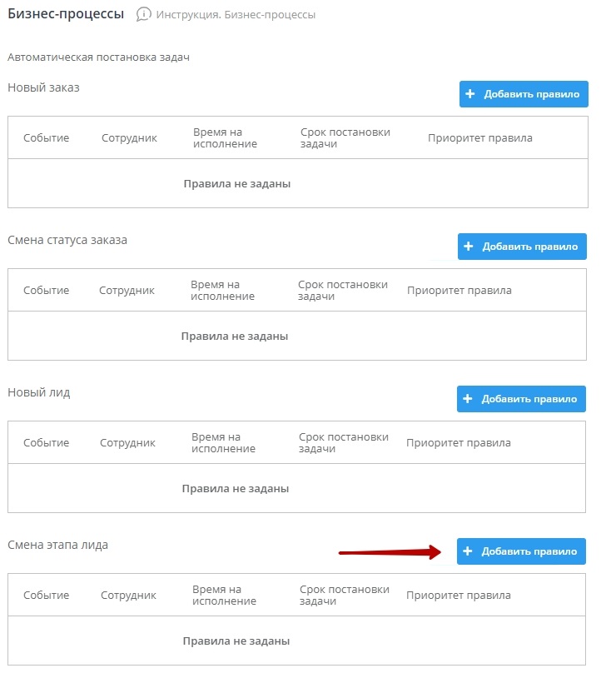Click the plus icon for Новый заказ rule
This screenshot has height=678, width=616.
click(470, 94)
